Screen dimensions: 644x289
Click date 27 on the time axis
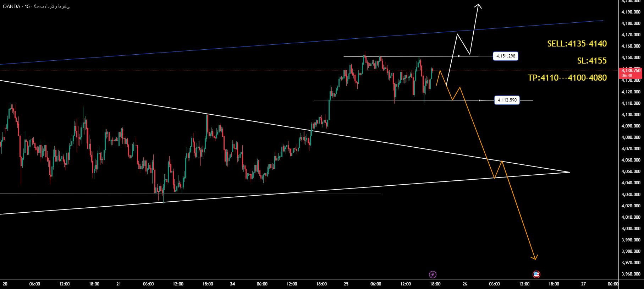583,284
